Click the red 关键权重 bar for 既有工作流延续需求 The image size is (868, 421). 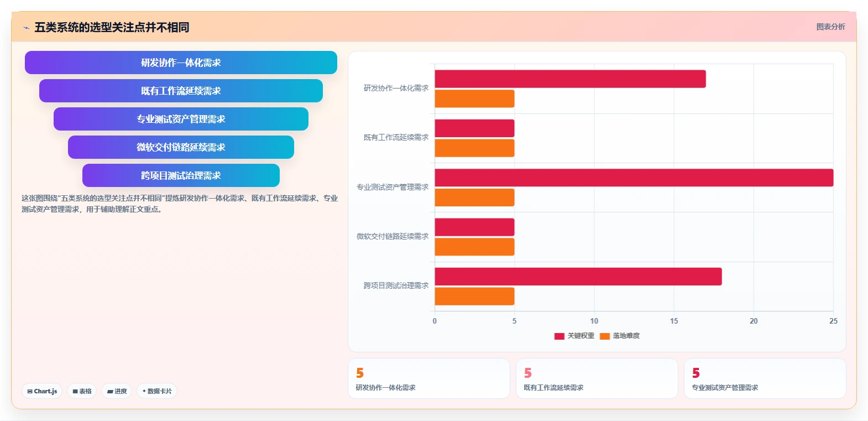(474, 128)
